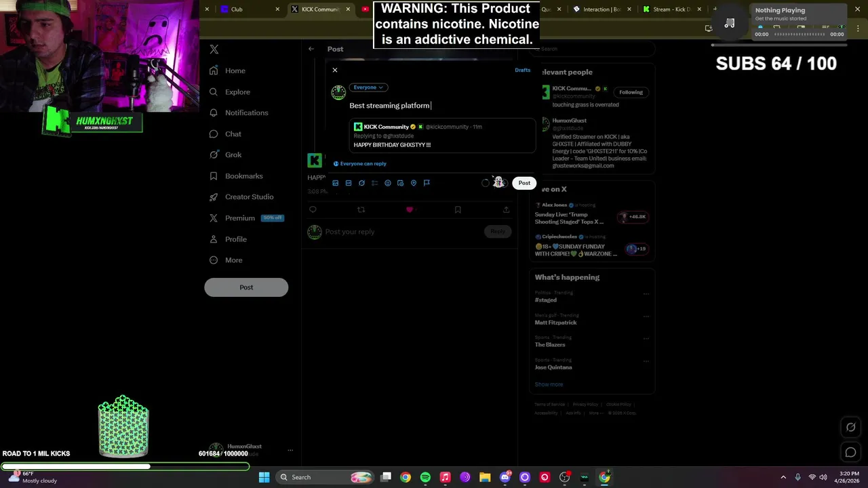Close the Club browser tab
The width and height of the screenshot is (868, 488).
(277, 9)
